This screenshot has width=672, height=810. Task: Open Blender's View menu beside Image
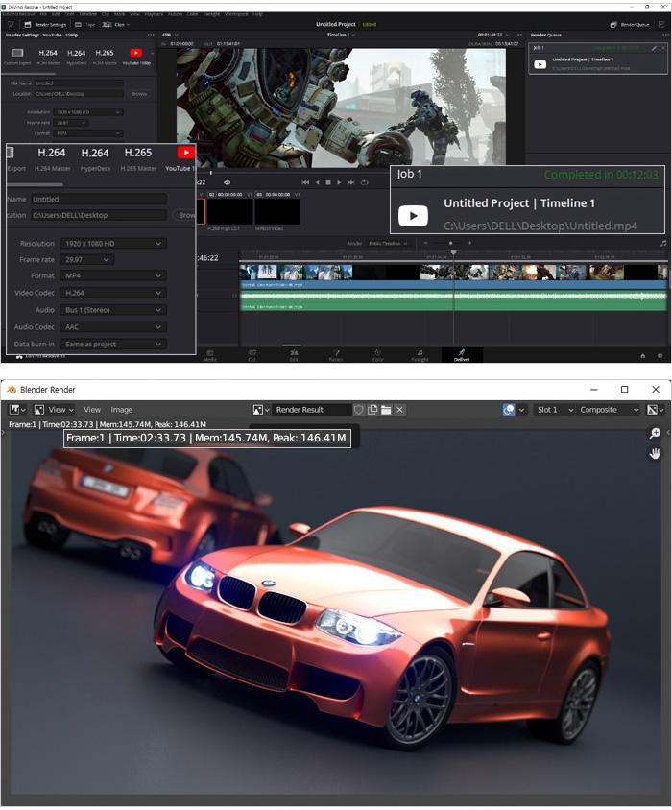[92, 410]
